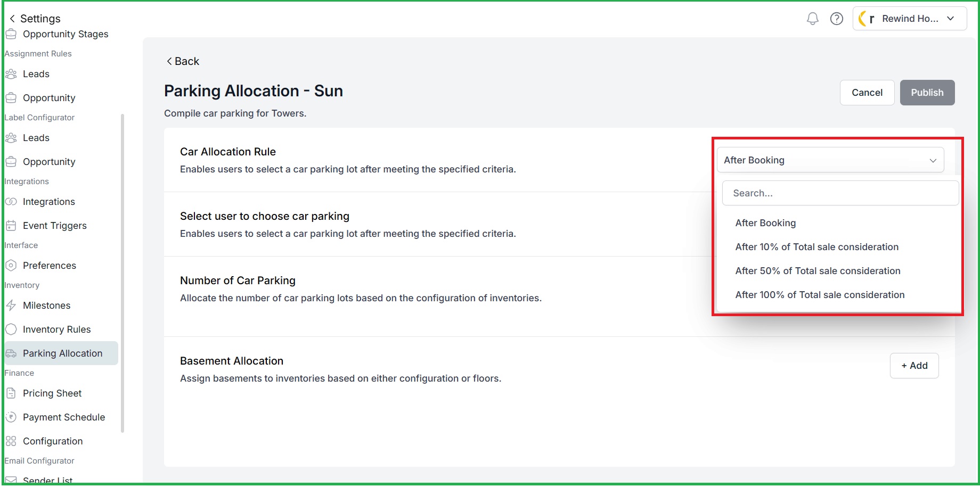Click the Integrations link icon
Screen dimensions: 980x487
[x=11, y=202]
